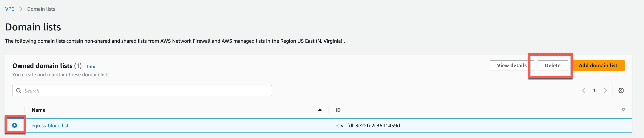
Task: View details of selected list
Action: [511, 66]
